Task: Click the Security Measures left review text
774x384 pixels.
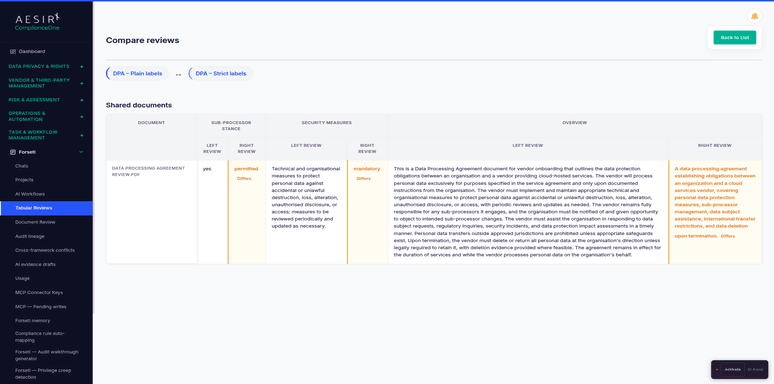Action: (x=306, y=197)
